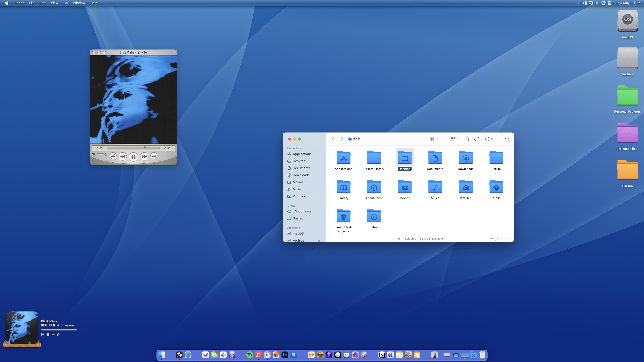Open the Finder group-by dropdown

tap(454, 139)
